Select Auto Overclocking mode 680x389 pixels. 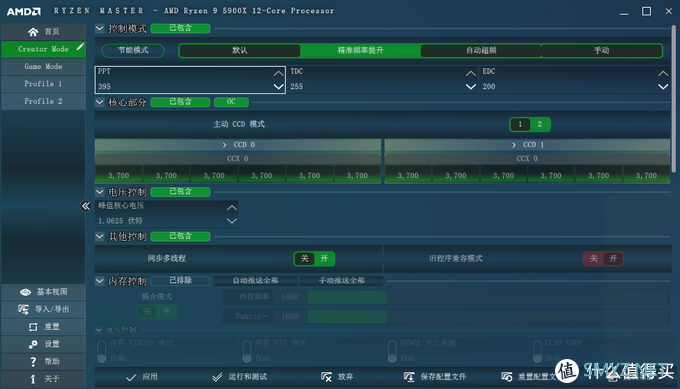click(481, 50)
